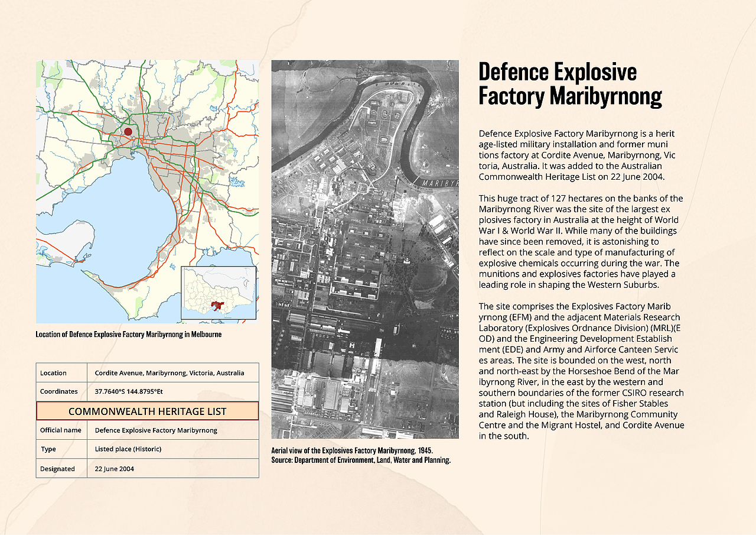Select the map caption 'Location of Defence Explosive Factory Maribyrnong in Melbourne'
The image size is (756, 535).
pyautogui.click(x=129, y=334)
